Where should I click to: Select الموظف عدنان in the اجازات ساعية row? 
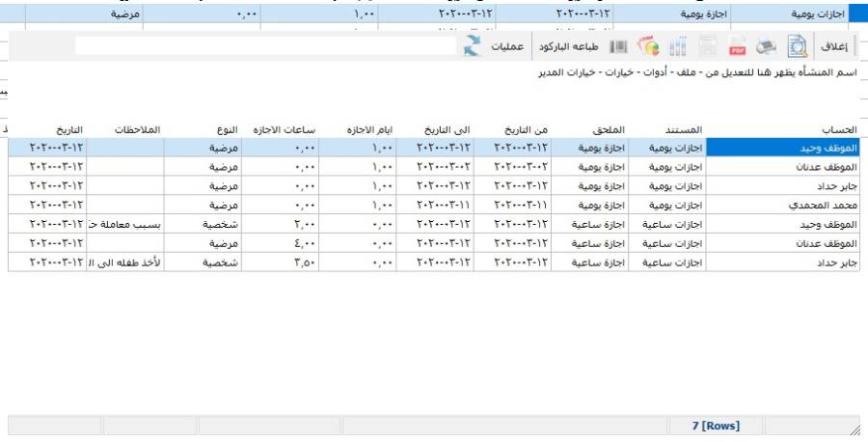[x=783, y=244]
